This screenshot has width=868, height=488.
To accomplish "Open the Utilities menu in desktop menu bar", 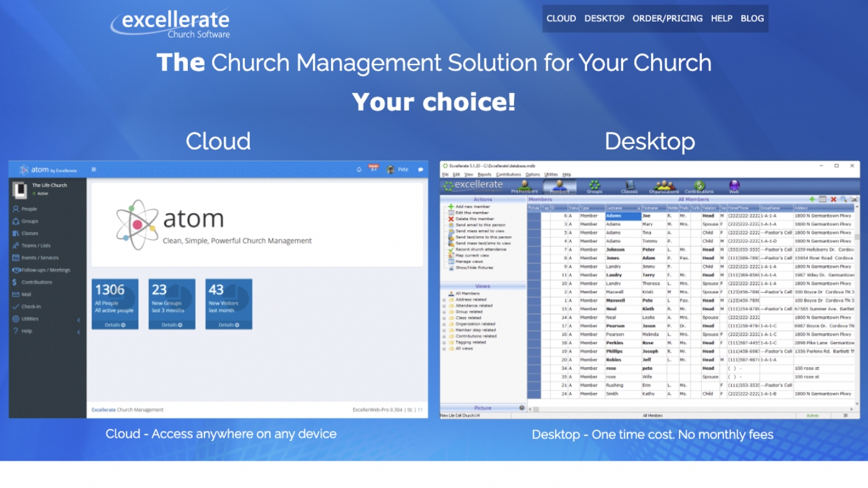I will (551, 175).
